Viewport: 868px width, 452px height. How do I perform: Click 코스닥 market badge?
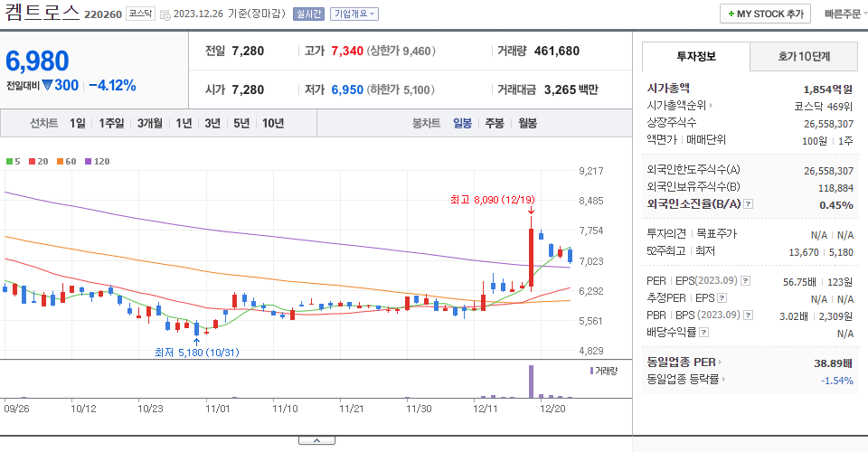tap(141, 14)
